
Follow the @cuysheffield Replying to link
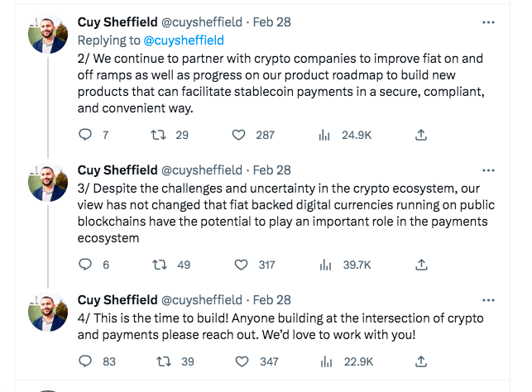tap(184, 41)
